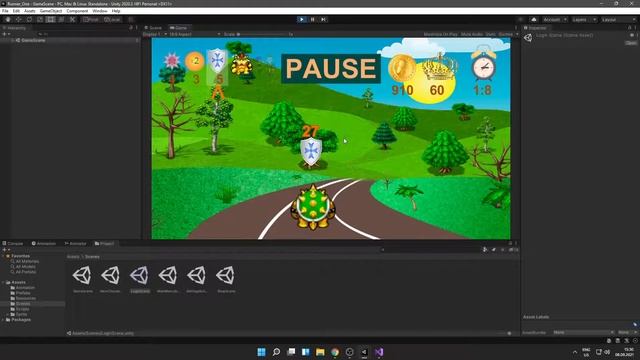Open the Animation folder in Assets

[x=25, y=288]
